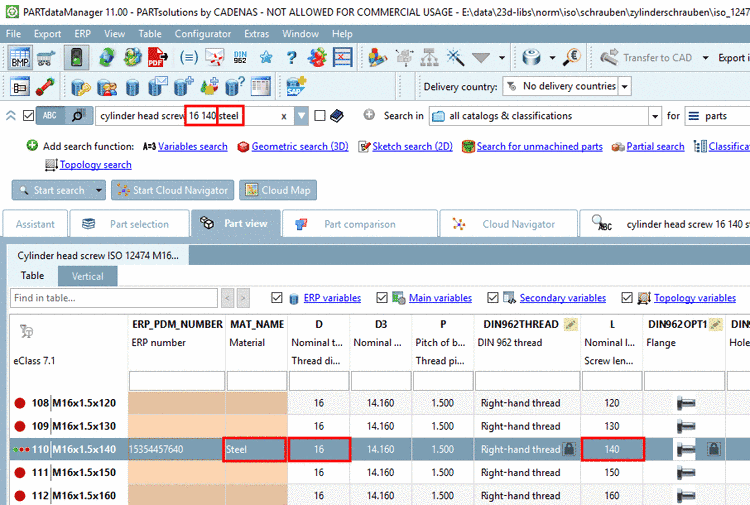Open the Delivery country dropdown
The width and height of the screenshot is (750, 505).
pos(624,87)
